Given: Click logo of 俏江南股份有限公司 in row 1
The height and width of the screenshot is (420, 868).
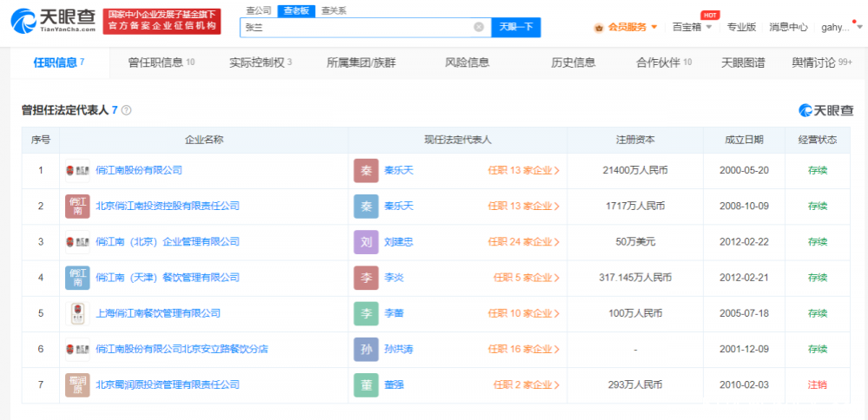Looking at the screenshot, I should point(77,170).
